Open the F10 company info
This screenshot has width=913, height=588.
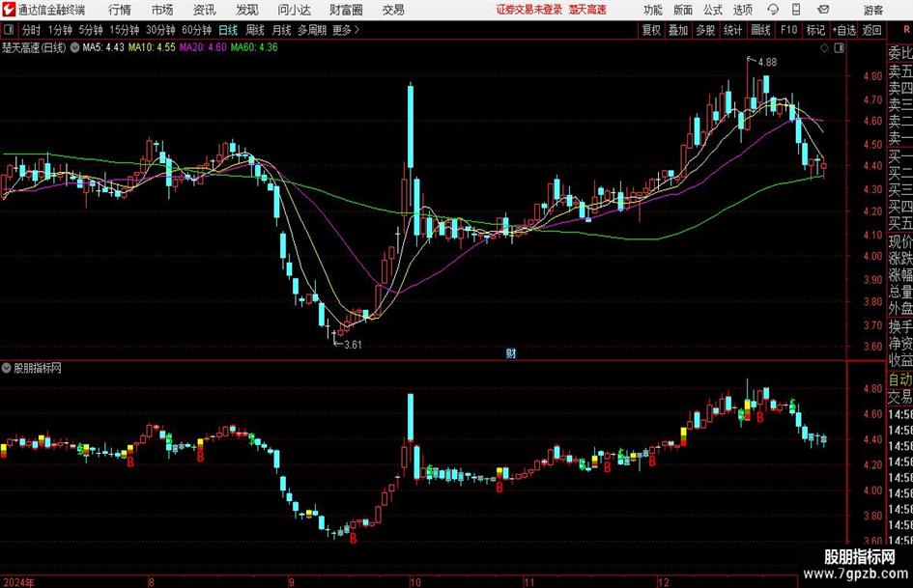[x=789, y=30]
